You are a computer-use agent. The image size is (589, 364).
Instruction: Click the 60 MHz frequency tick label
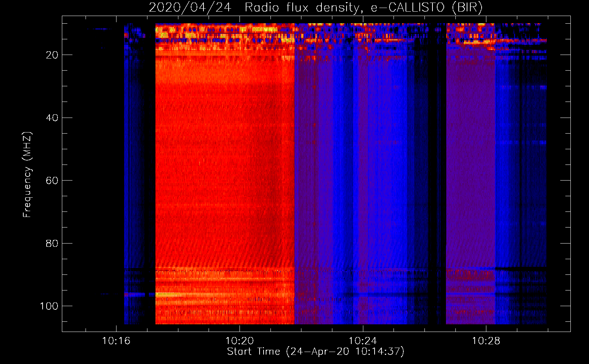[52, 181]
